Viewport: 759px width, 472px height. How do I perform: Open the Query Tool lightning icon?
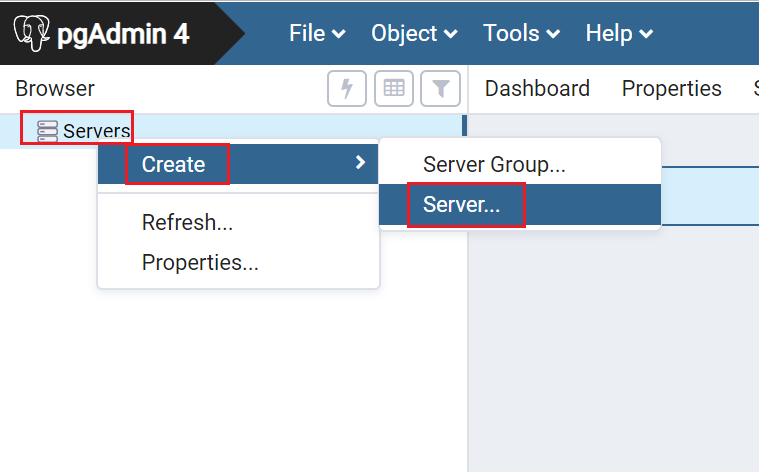(347, 88)
